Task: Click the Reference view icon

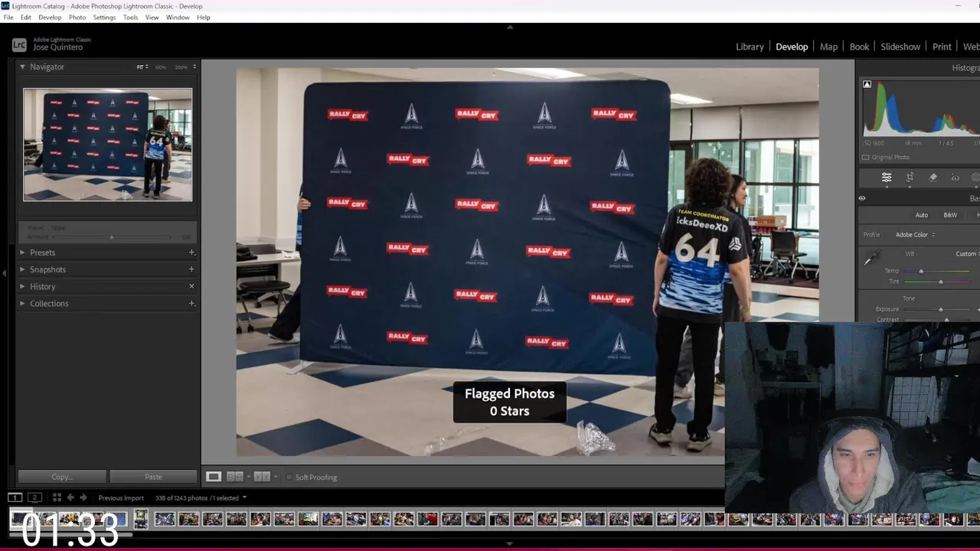Action: [x=235, y=477]
